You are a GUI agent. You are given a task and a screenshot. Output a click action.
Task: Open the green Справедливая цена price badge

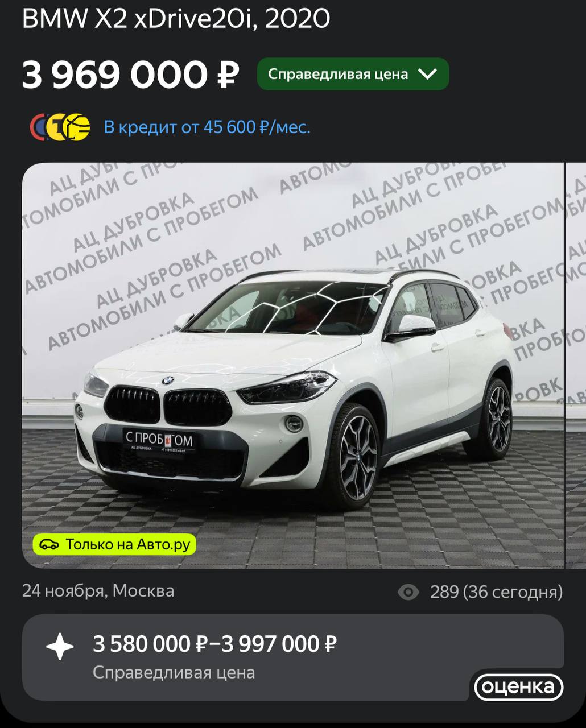(353, 74)
